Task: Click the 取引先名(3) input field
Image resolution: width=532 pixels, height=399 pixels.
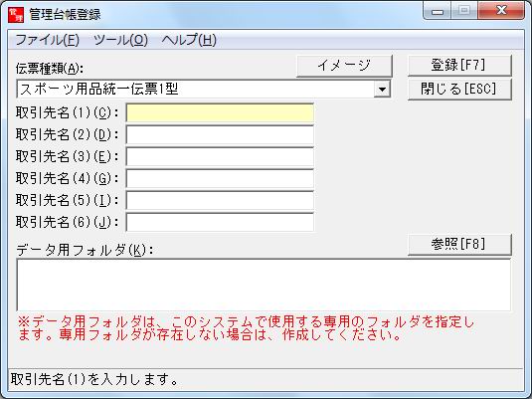Action: coord(220,156)
